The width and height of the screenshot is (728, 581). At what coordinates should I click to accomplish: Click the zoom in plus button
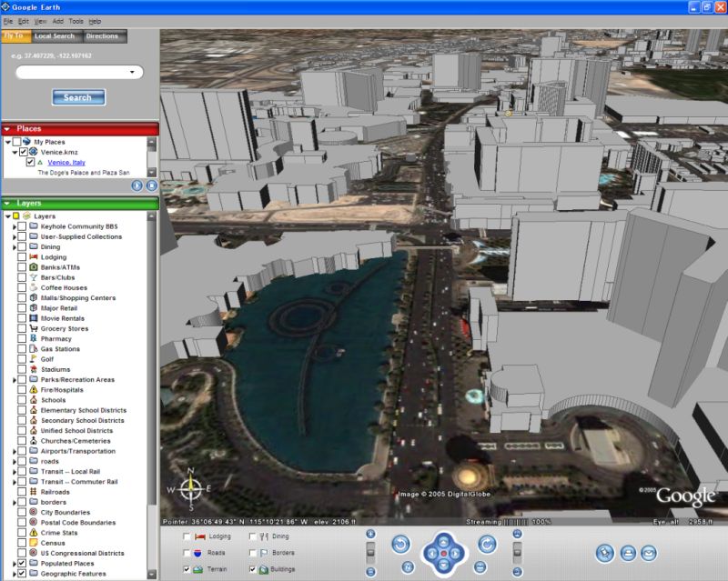[x=370, y=534]
